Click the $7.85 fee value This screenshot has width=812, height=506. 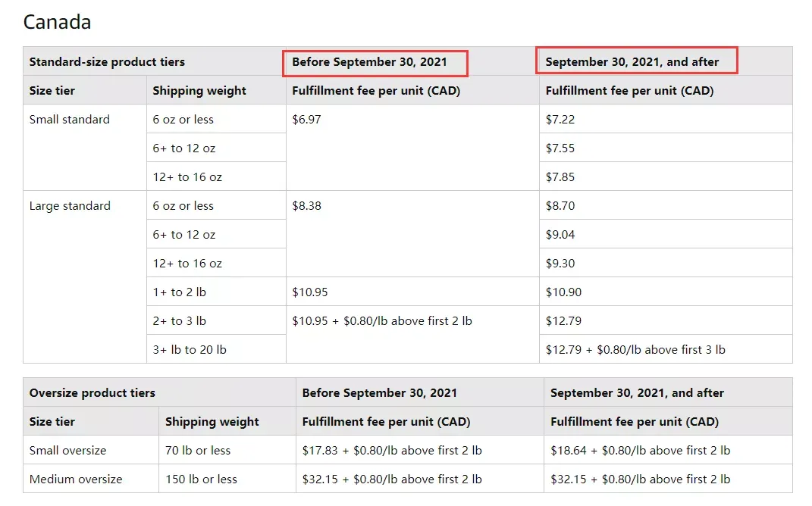tap(560, 177)
